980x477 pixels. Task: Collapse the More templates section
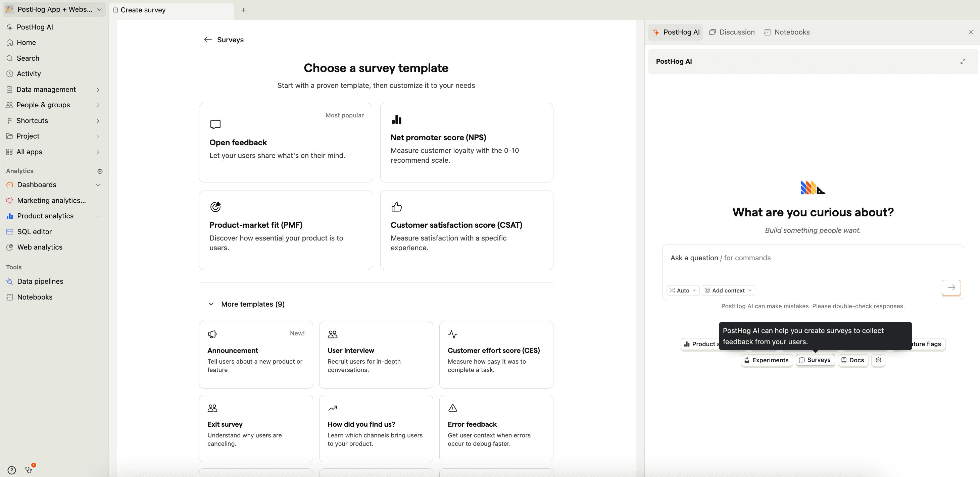click(x=211, y=304)
